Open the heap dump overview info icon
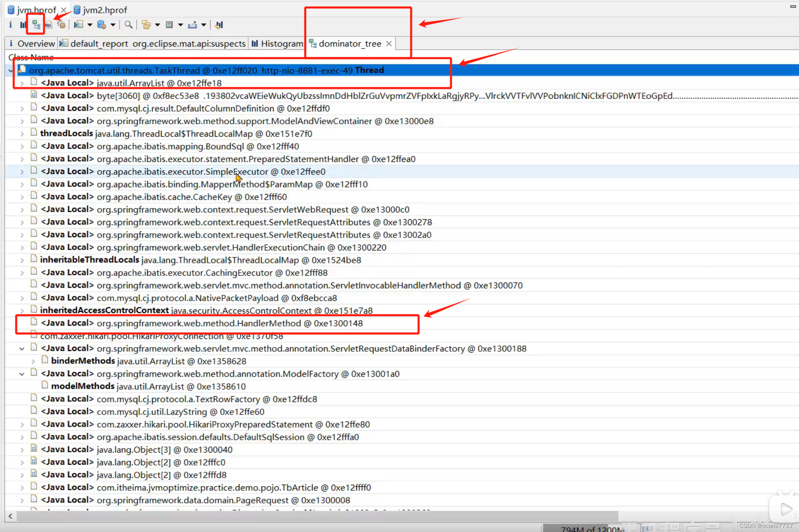Image resolution: width=799 pixels, height=532 pixels. [x=10, y=25]
